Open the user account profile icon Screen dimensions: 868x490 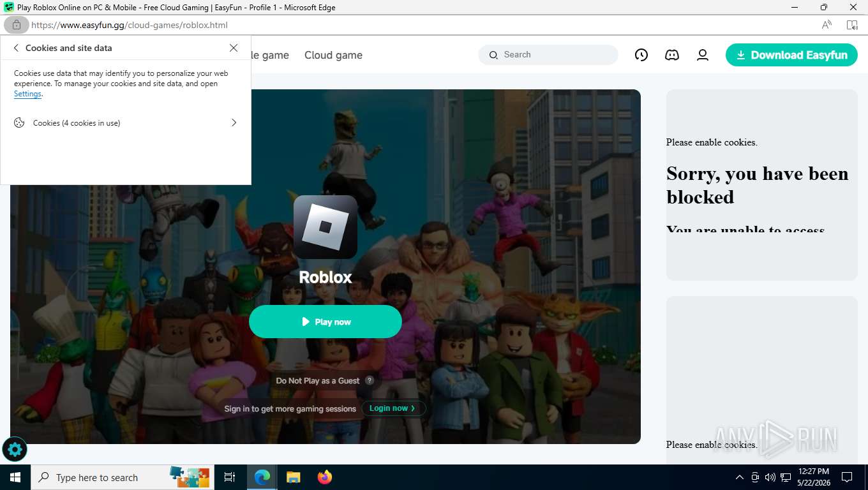coord(703,55)
